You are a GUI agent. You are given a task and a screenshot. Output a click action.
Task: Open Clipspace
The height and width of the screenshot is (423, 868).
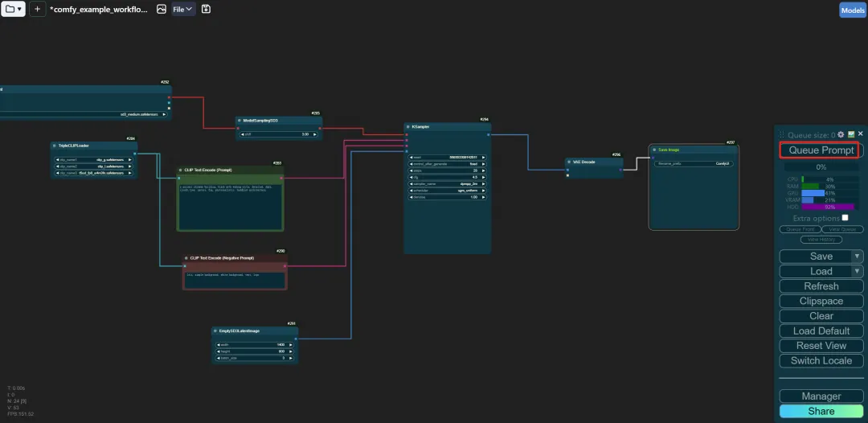coord(821,302)
